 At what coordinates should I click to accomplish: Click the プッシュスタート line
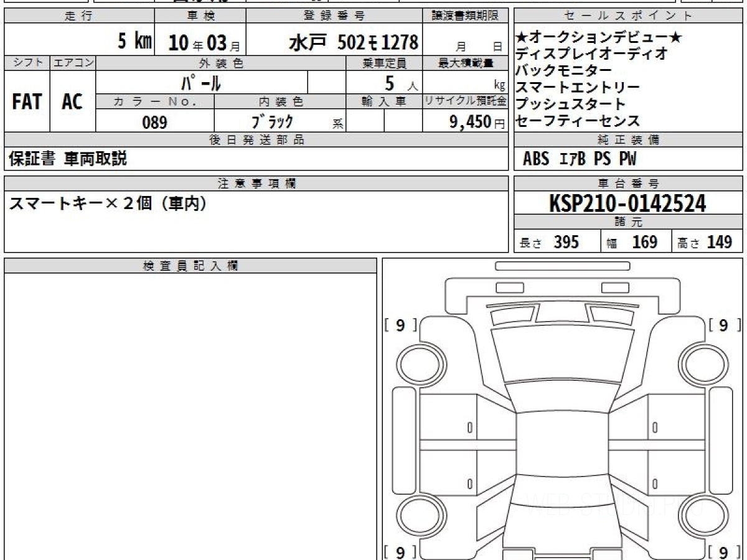571,105
